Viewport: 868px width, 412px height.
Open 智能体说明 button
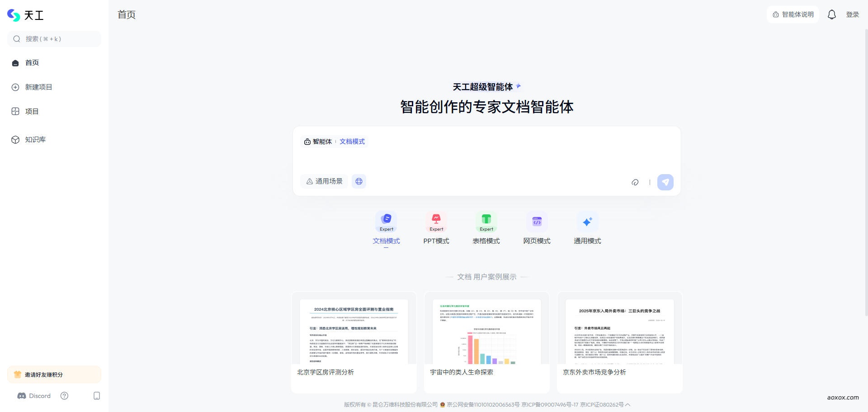tap(793, 14)
